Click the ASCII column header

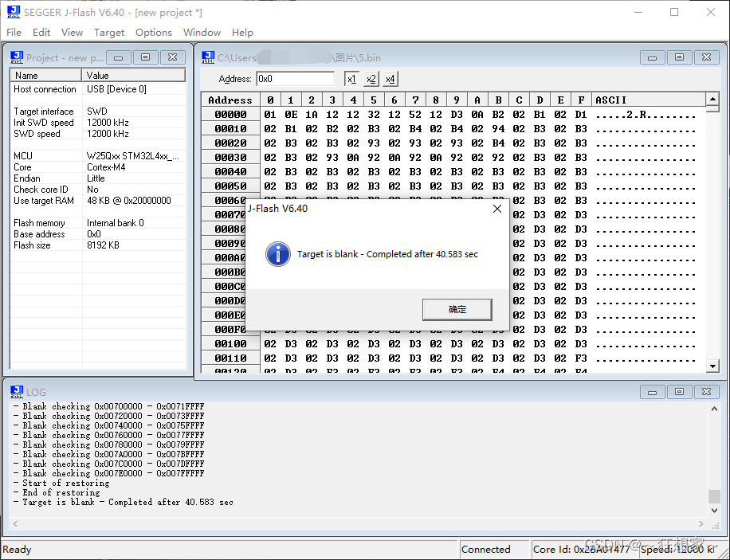649,100
